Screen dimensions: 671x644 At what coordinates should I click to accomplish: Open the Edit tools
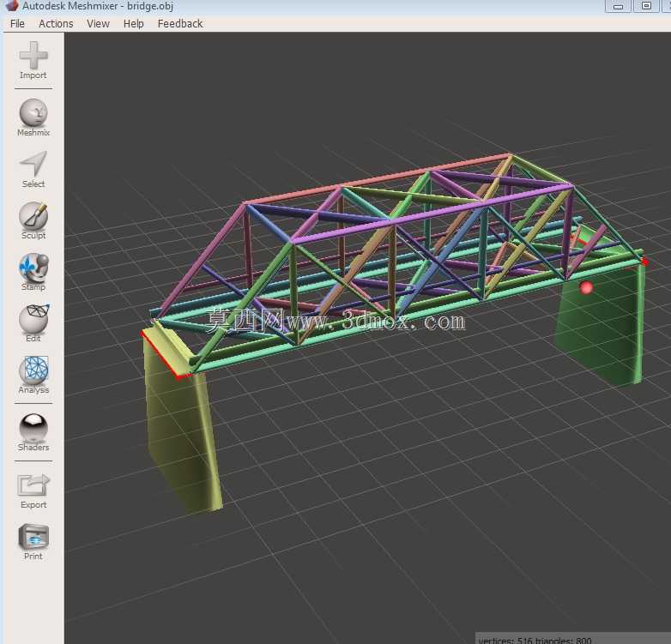coord(33,323)
